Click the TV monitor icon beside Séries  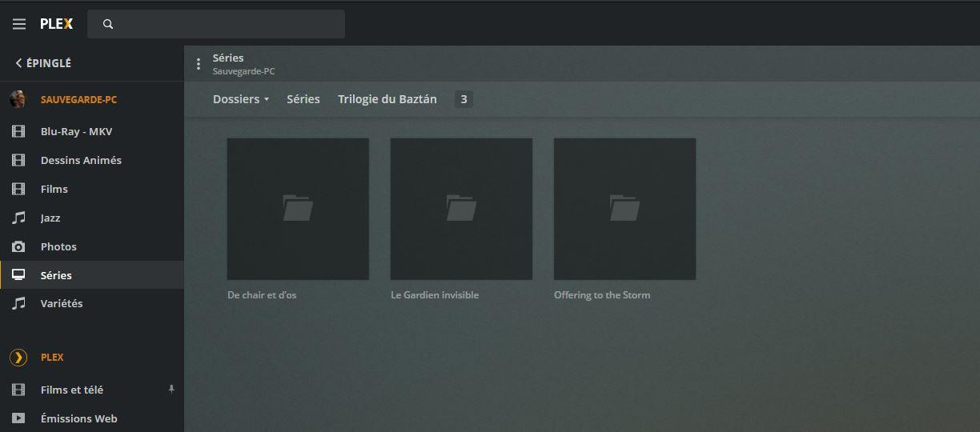pos(18,275)
